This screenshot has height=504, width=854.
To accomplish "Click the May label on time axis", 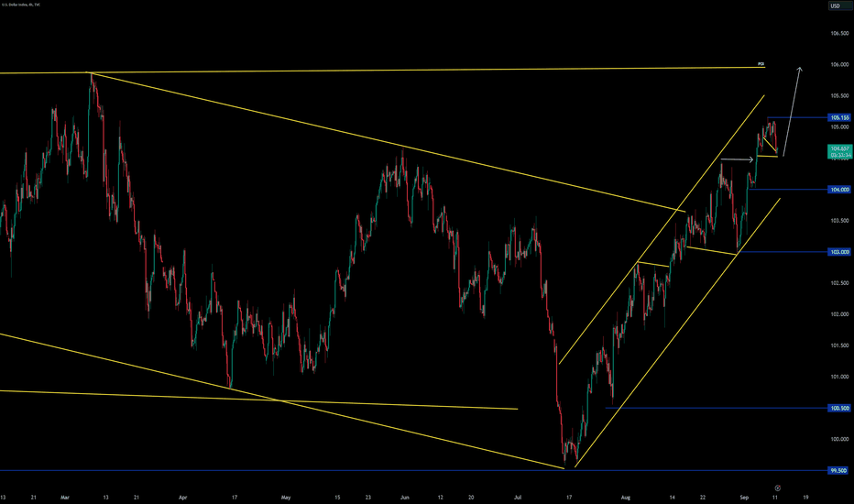I will point(286,498).
